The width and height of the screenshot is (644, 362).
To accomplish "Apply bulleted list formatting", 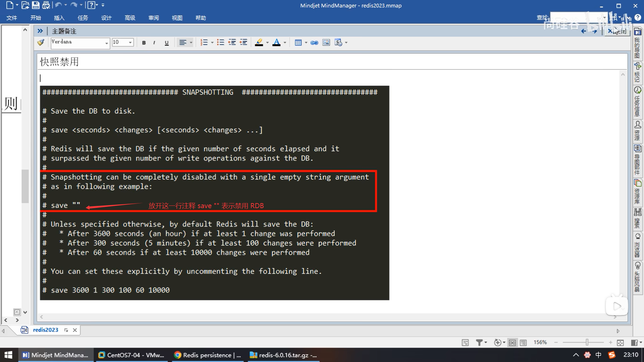I will pos(220,43).
